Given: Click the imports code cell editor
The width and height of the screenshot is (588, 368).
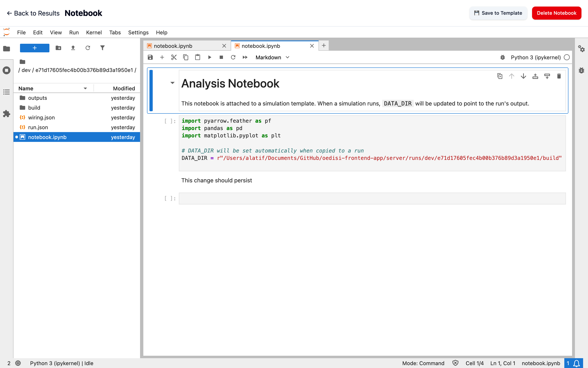Looking at the screenshot, I should pyautogui.click(x=372, y=143).
